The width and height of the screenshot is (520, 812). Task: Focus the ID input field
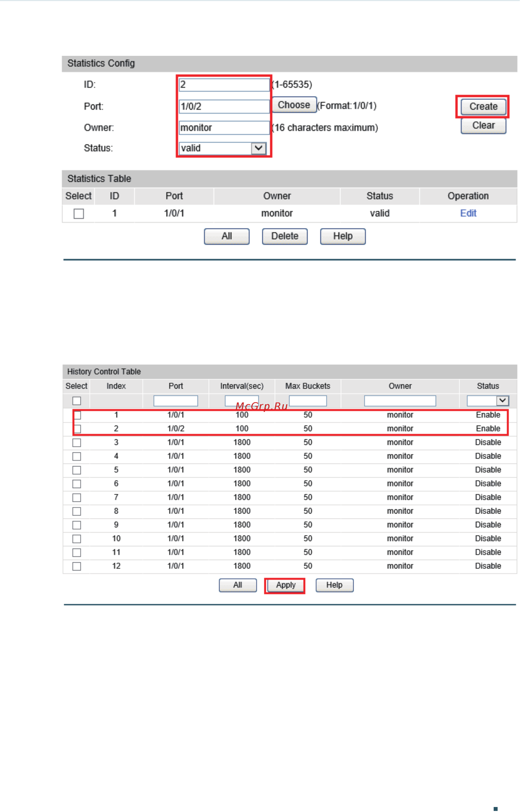point(224,84)
